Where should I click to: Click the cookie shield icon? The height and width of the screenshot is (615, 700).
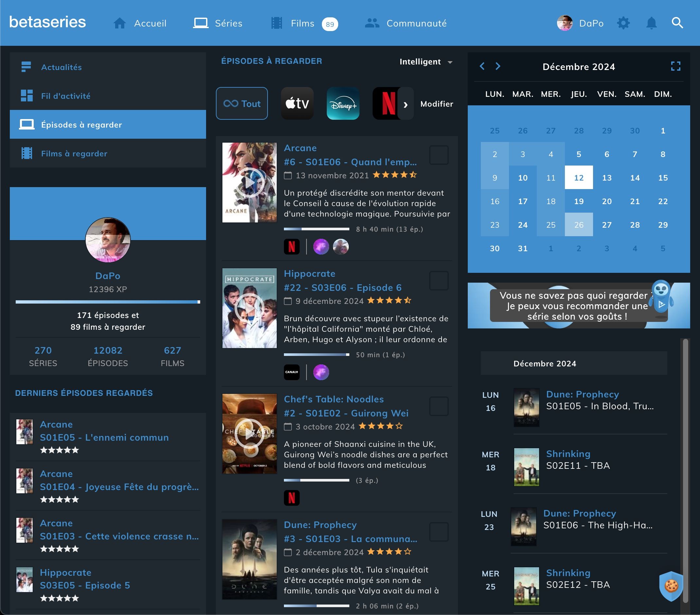pos(671,586)
